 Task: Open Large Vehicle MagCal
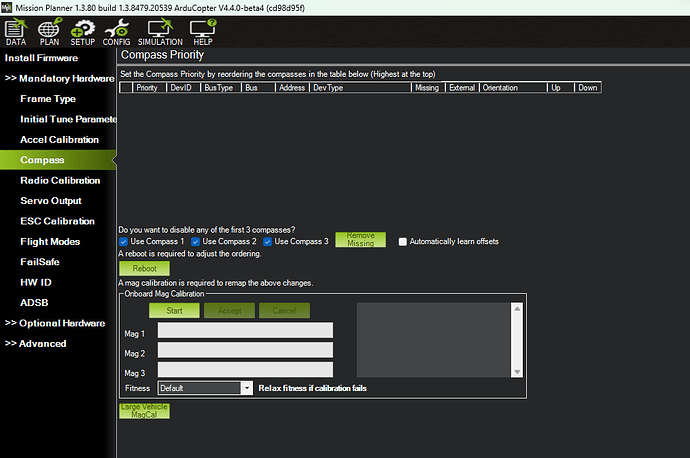(144, 411)
